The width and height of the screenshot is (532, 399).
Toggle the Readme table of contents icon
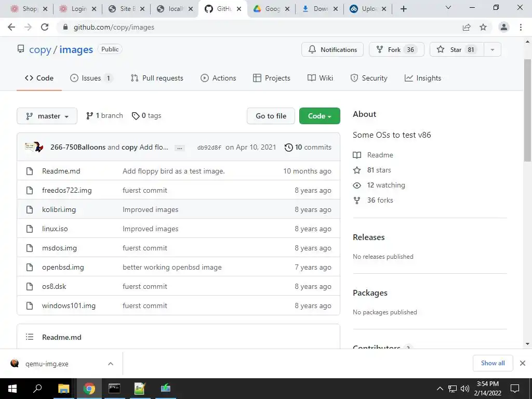pyautogui.click(x=30, y=337)
